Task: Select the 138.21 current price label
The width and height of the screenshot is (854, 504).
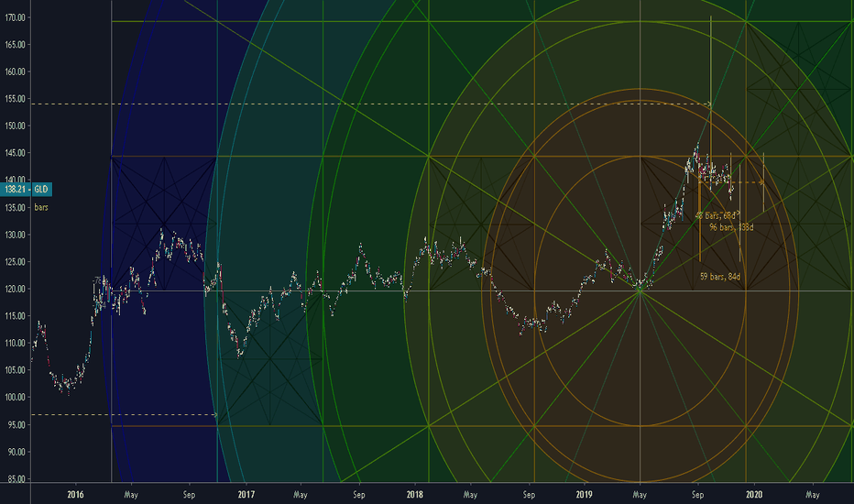Action: (x=15, y=190)
